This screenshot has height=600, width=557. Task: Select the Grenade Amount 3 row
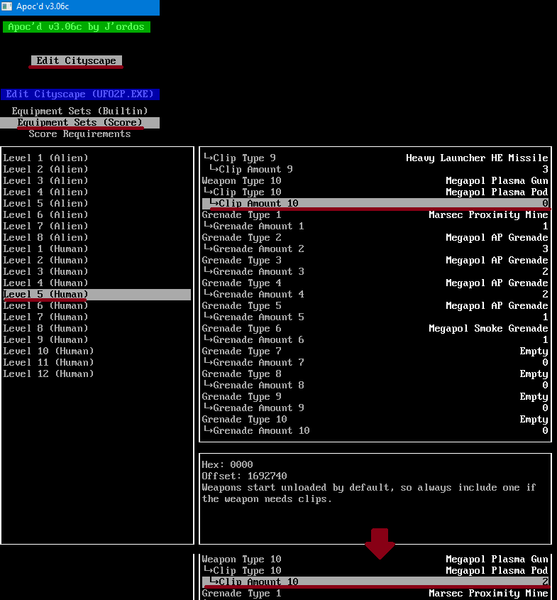pyautogui.click(x=375, y=271)
